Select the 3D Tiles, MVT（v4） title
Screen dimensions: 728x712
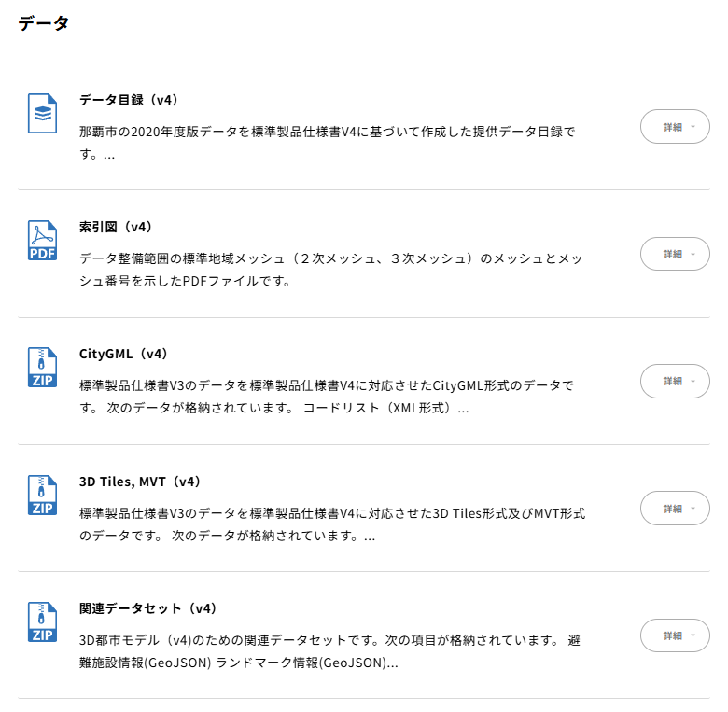(140, 482)
